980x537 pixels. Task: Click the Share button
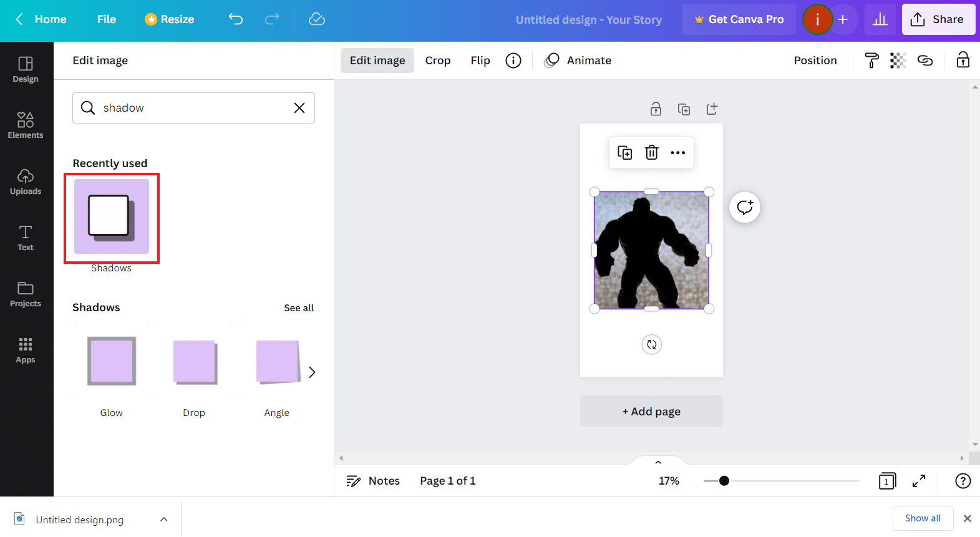(938, 19)
